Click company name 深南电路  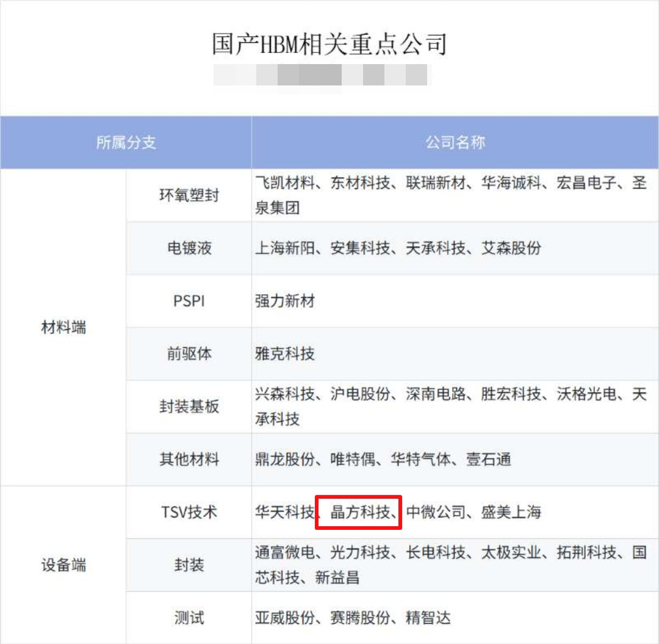[436, 394]
